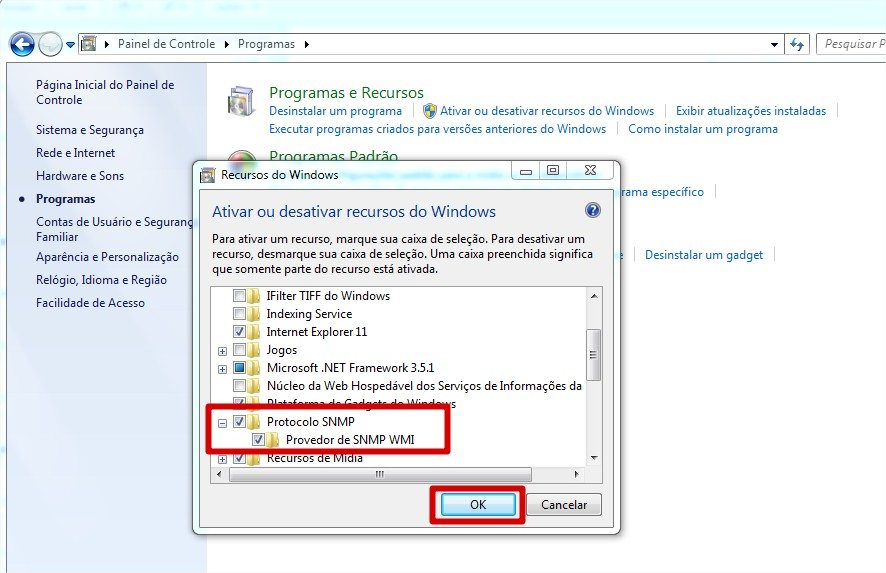Open the address bar history dropdown
886x573 pixels.
(x=775, y=44)
